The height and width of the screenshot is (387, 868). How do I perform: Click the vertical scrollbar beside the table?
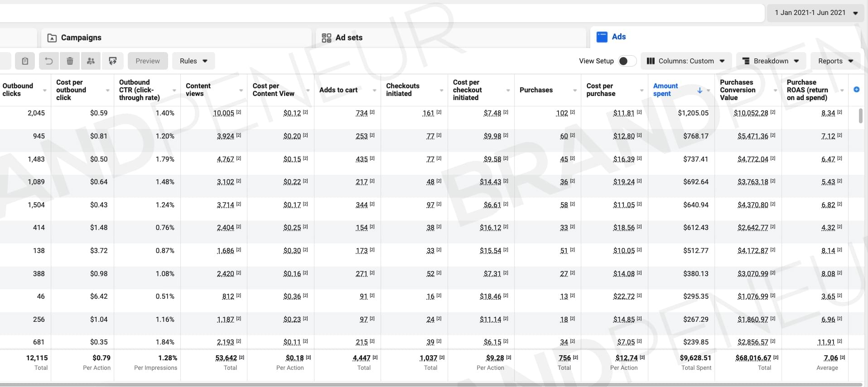click(x=861, y=115)
